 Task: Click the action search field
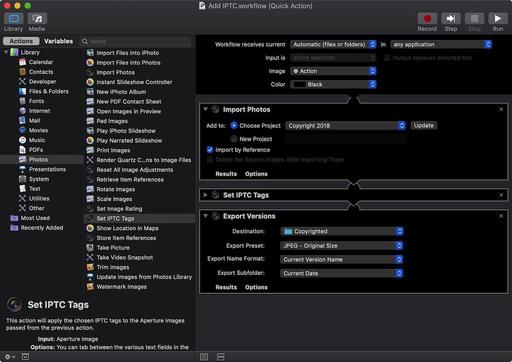click(x=136, y=41)
